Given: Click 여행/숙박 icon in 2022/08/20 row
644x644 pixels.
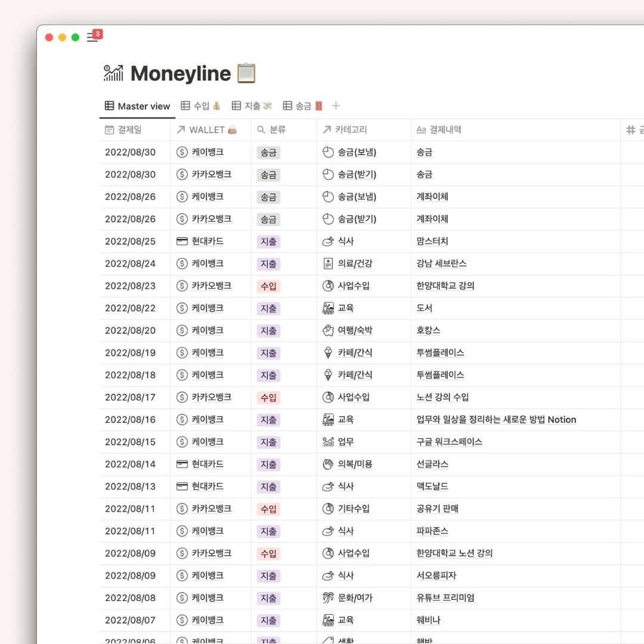Looking at the screenshot, I should [x=328, y=330].
